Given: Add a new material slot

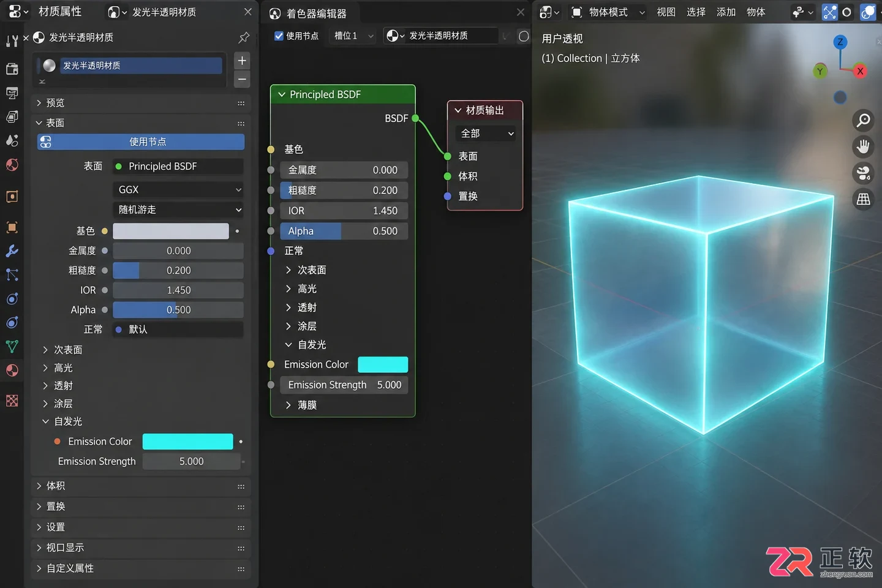Looking at the screenshot, I should pos(242,60).
